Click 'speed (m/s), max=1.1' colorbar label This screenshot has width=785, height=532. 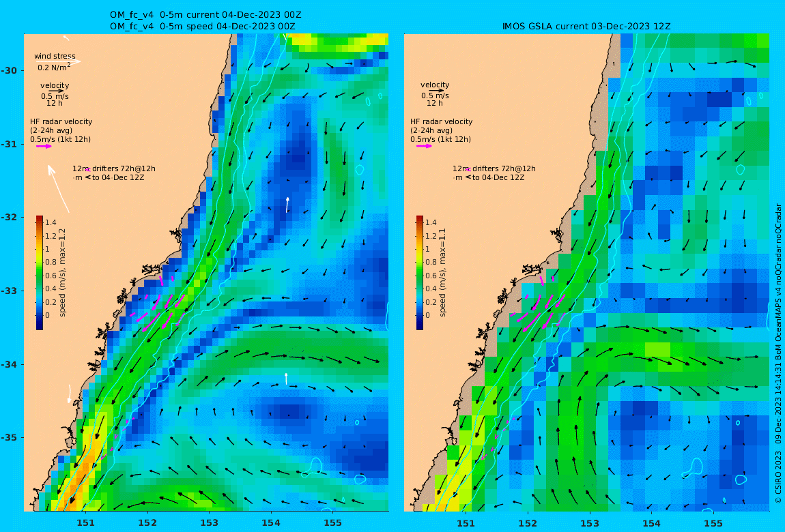[x=442, y=273]
